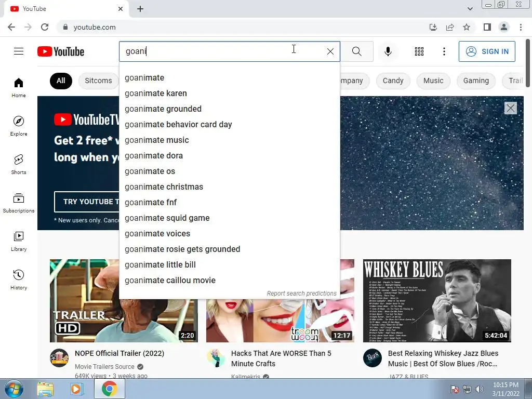
Task: Open Windows Explorer from the taskbar
Action: pos(46,389)
